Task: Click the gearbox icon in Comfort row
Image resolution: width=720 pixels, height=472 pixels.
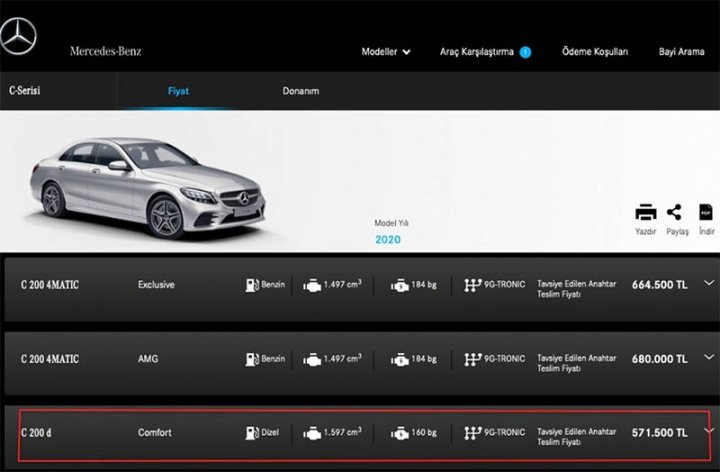Action: tap(472, 433)
